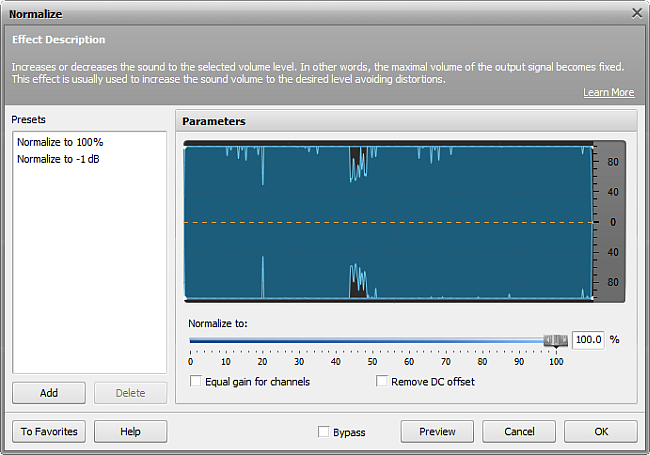This screenshot has width=650, height=455.
Task: Enable the Bypass checkbox
Action: coord(323,432)
